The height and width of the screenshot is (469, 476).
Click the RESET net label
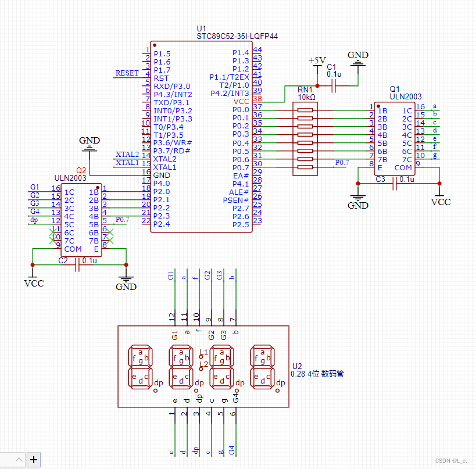(x=127, y=73)
